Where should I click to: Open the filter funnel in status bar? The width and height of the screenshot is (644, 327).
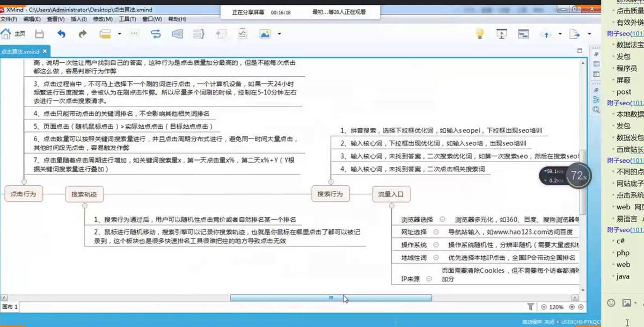click(531, 307)
